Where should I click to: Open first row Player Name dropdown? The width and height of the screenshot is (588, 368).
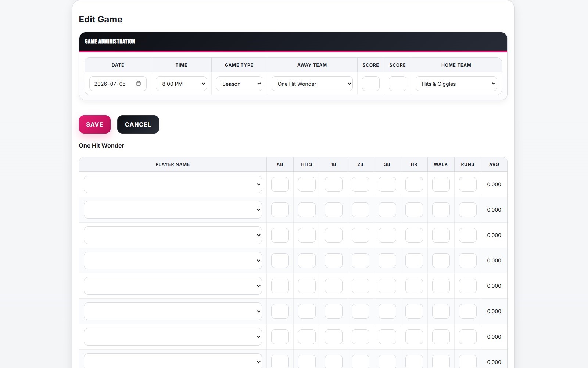coord(173,184)
